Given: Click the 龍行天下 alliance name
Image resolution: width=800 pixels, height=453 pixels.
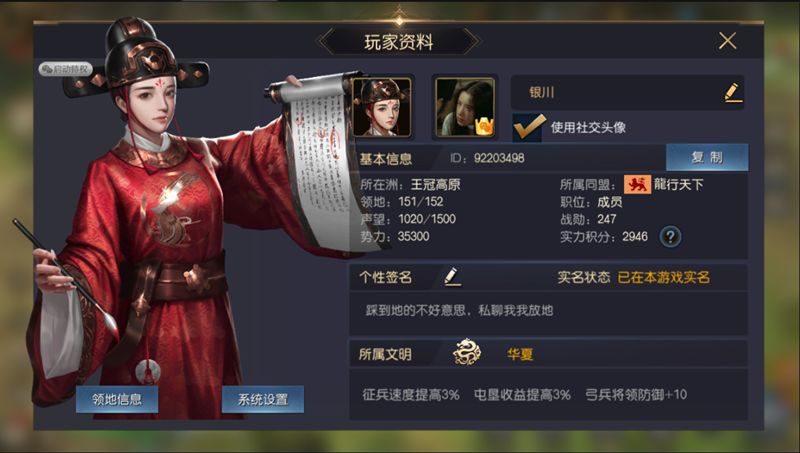Looking at the screenshot, I should pyautogui.click(x=679, y=184).
